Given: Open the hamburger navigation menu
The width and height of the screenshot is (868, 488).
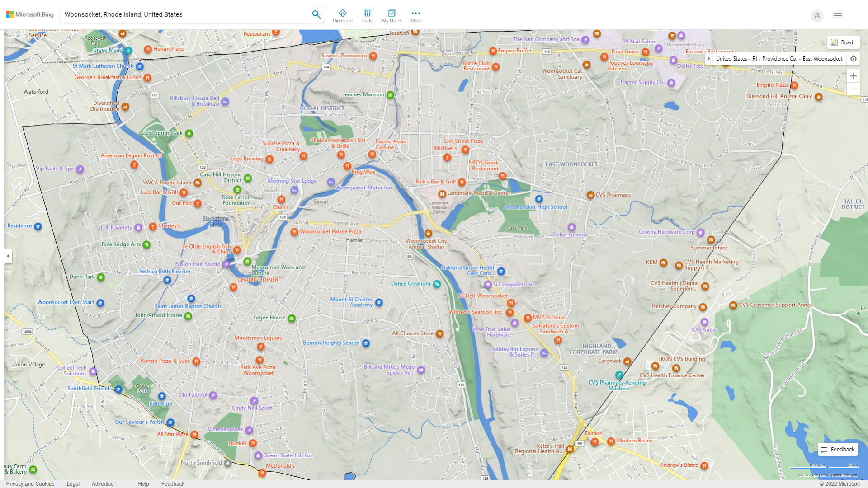Looking at the screenshot, I should point(837,15).
